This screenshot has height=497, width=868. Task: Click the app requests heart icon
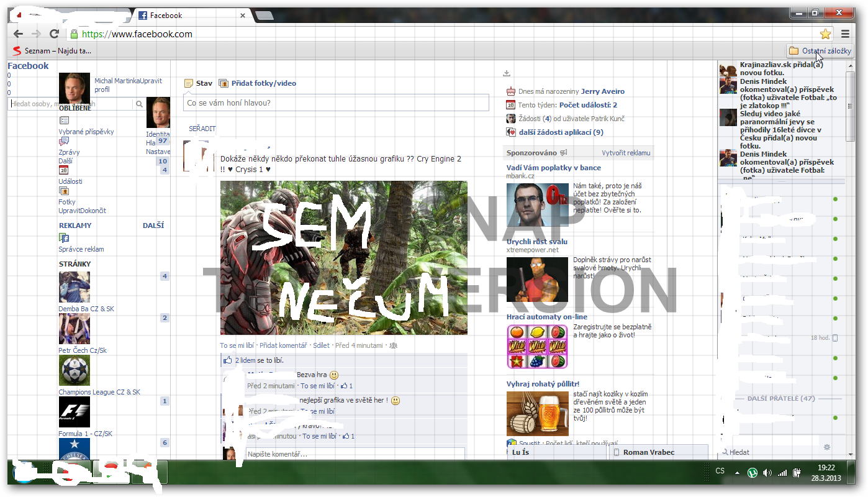510,132
